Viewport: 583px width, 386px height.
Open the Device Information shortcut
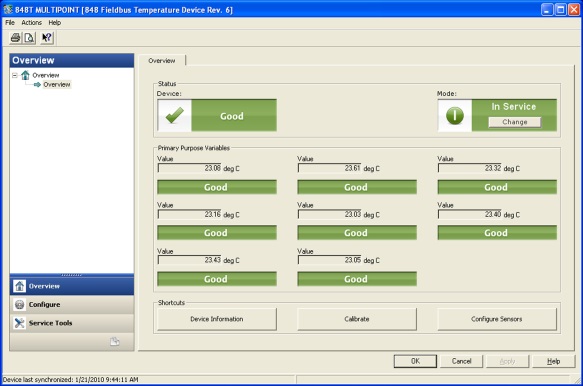coord(217,319)
